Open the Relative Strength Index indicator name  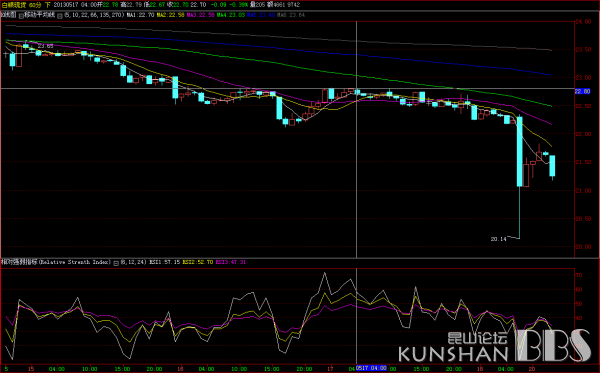75,262
